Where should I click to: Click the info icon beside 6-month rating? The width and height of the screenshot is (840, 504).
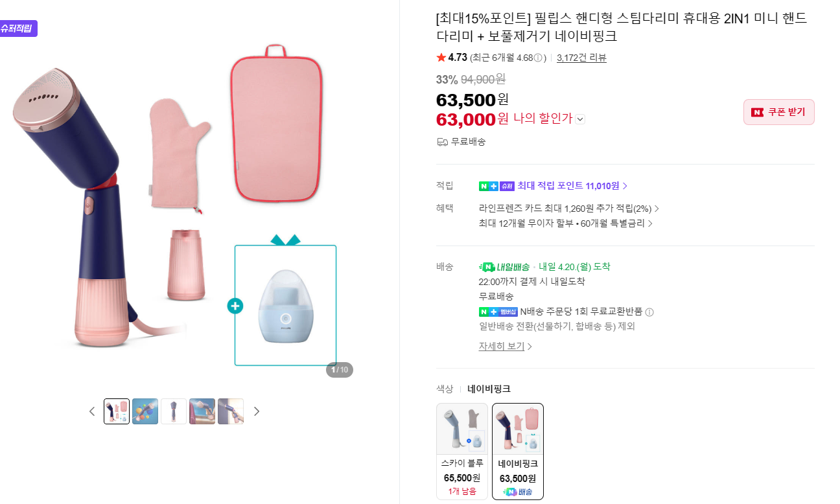(538, 58)
